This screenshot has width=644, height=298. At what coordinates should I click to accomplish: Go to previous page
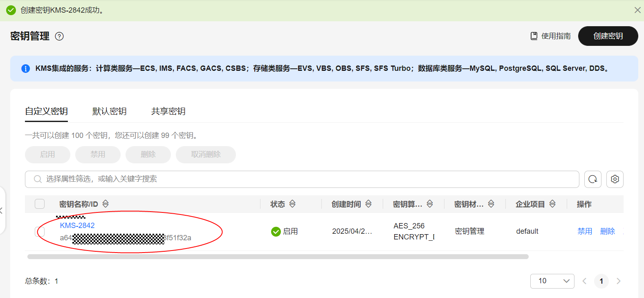click(584, 281)
